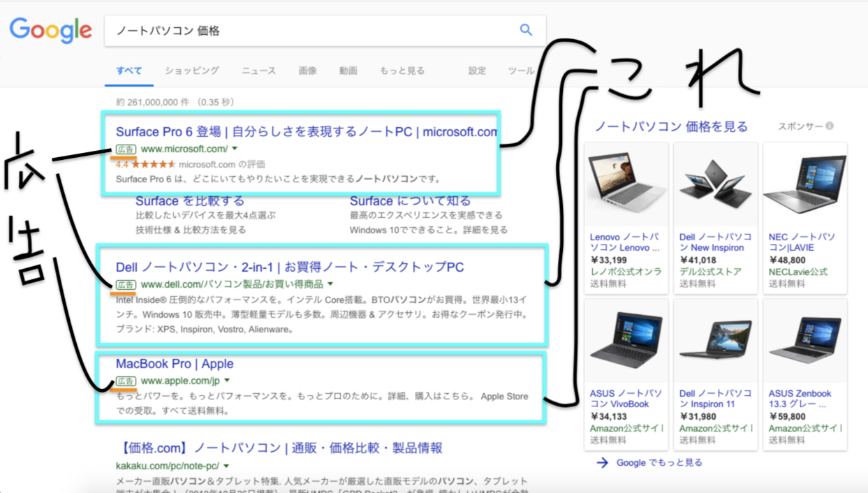Image resolution: width=868 pixels, height=493 pixels.
Task: Expand dropdown arrow next to www.microsoft.com
Action: [235, 149]
